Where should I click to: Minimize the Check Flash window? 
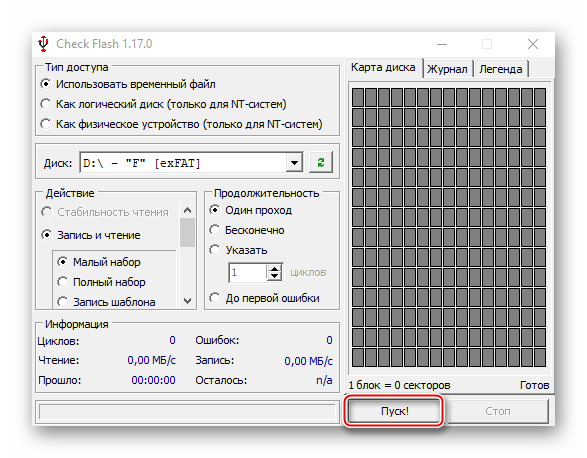point(442,44)
